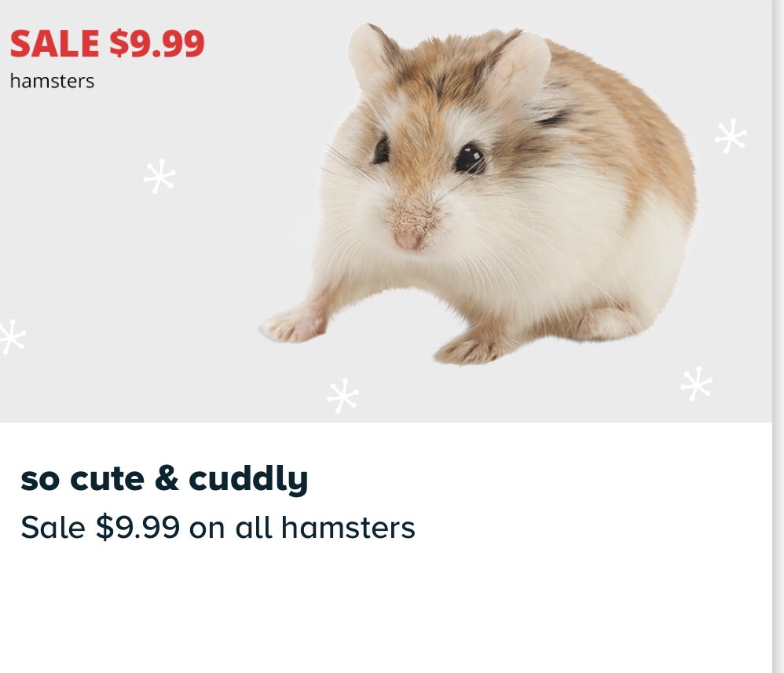The image size is (784, 673).
Task: Open the 'Sale $9.99 on all hamsters' link
Action: [x=218, y=528]
